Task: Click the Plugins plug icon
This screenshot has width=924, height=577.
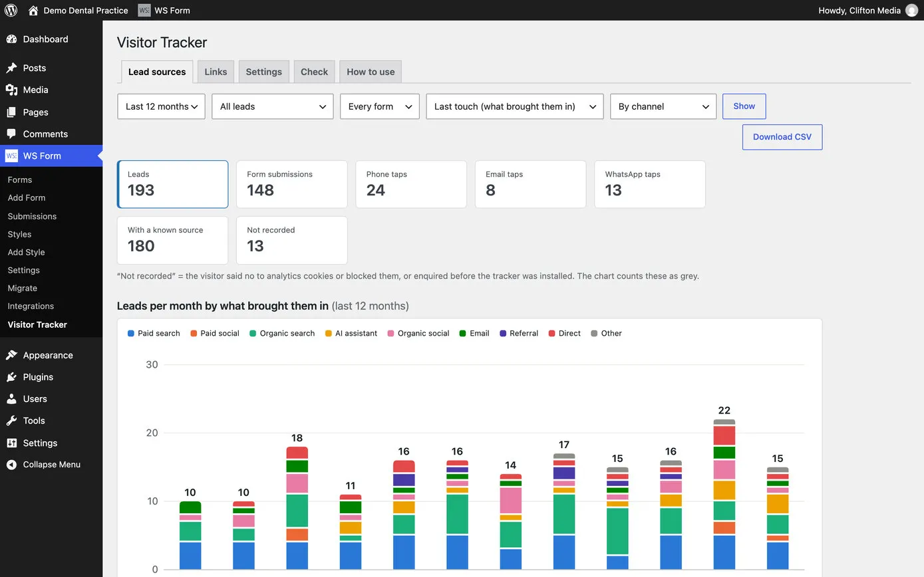Action: 11,377
